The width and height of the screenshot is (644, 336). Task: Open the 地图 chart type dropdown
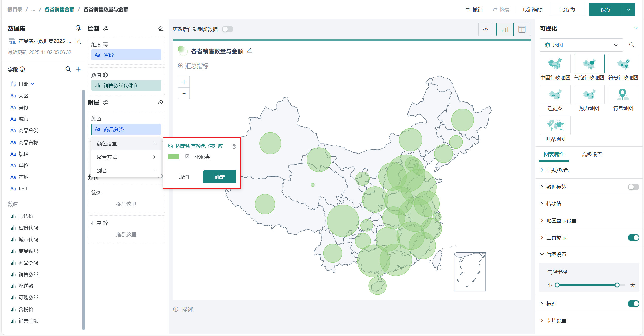click(581, 45)
